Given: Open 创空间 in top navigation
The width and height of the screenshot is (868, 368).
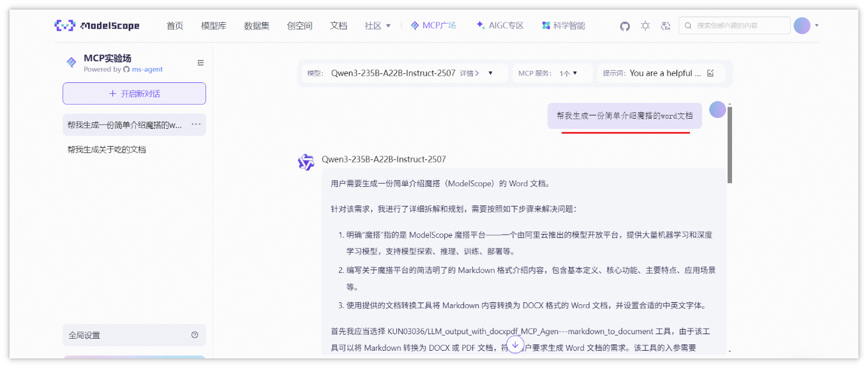Looking at the screenshot, I should [x=299, y=26].
